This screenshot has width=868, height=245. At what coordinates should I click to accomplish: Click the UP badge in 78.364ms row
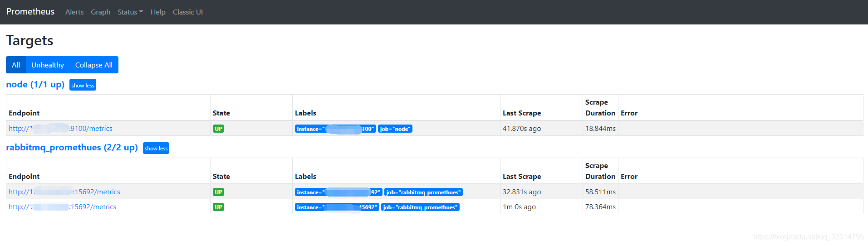pos(218,207)
